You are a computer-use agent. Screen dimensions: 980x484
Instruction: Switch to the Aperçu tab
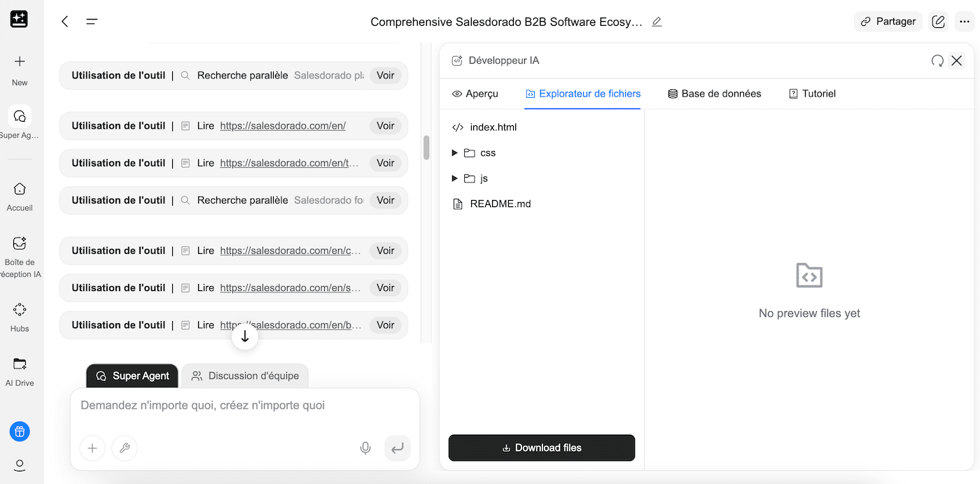(475, 94)
